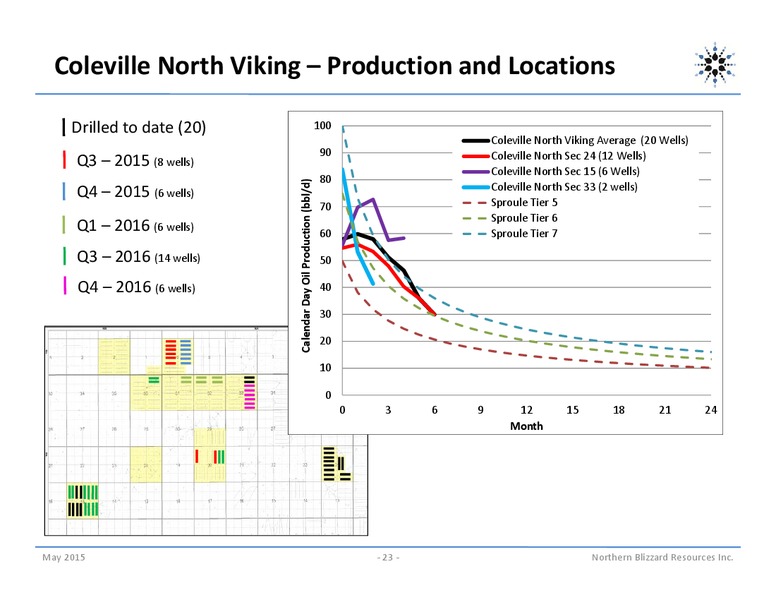Click the 'Drilled to date (20)' legend text

pyautogui.click(x=139, y=127)
